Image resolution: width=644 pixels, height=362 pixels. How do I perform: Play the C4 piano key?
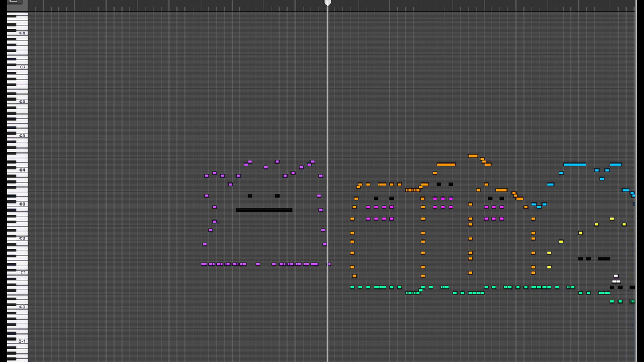(17, 170)
